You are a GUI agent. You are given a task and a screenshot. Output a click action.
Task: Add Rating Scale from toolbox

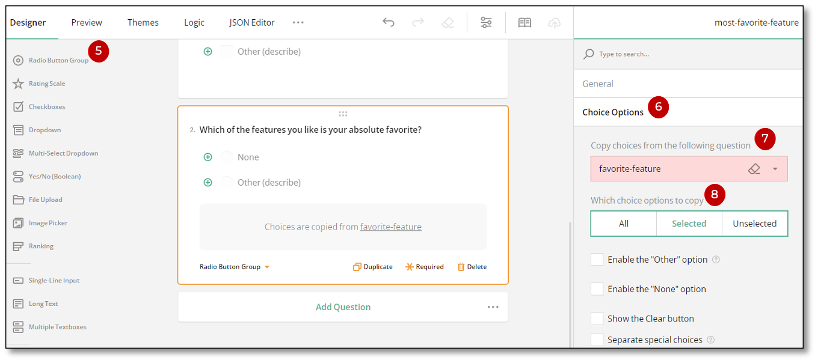[x=39, y=83]
